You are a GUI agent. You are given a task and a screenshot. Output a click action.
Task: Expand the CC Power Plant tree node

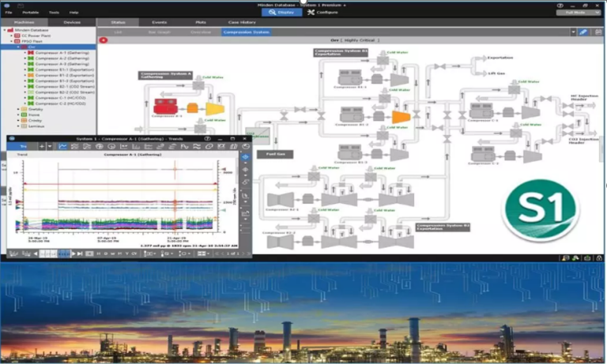[11, 36]
